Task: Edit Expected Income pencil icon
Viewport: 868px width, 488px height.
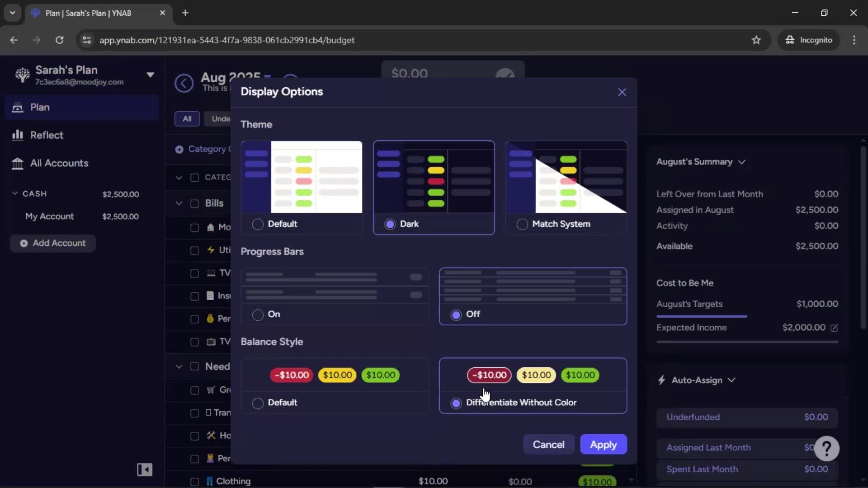Action: click(834, 328)
